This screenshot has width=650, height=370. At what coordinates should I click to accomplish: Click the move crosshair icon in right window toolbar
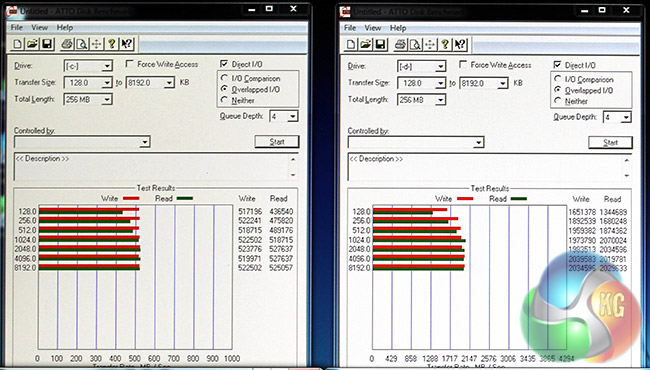click(x=430, y=44)
